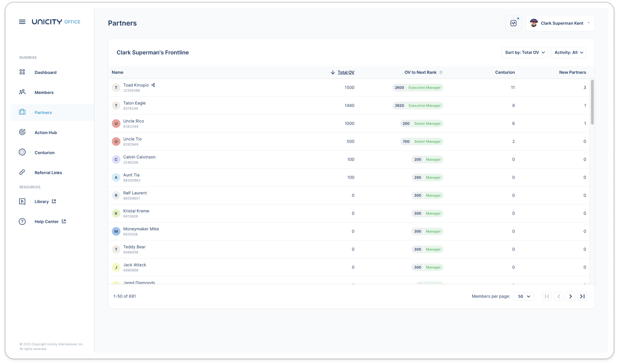The width and height of the screenshot is (618, 364).
Task: Click the activity monitor notification icon
Action: tap(513, 23)
